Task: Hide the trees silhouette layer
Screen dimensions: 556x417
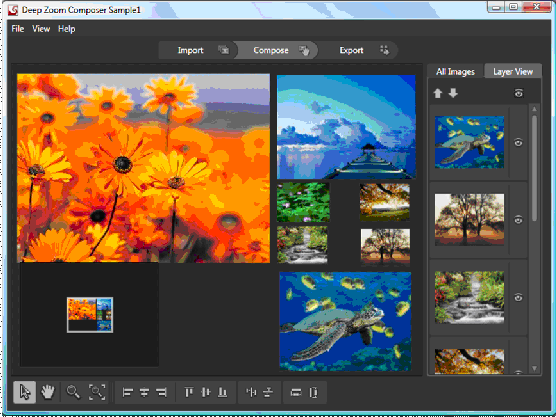Action: coord(518,220)
